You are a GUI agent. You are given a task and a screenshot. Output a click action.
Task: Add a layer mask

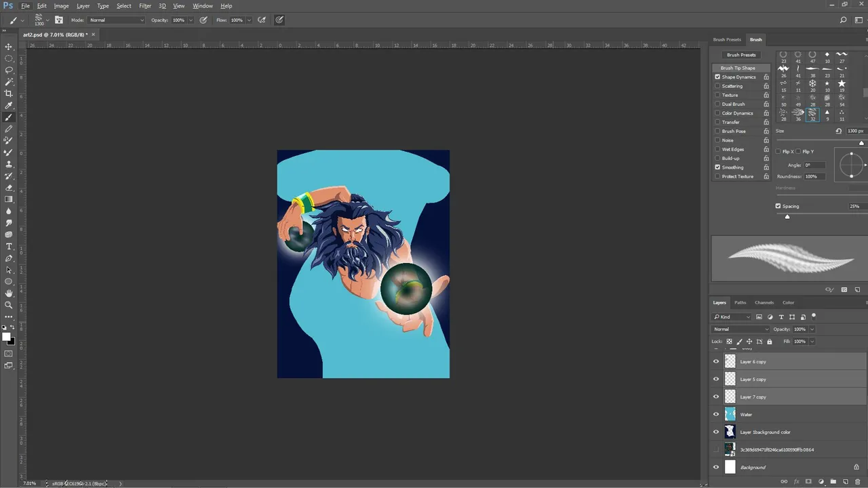click(809, 481)
